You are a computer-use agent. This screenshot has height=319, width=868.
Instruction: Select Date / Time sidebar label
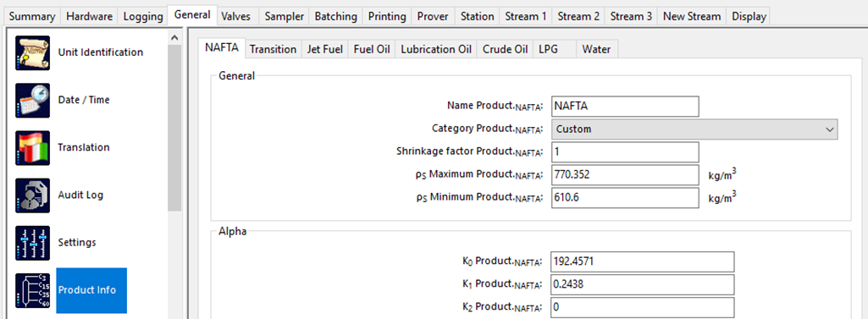[84, 100]
